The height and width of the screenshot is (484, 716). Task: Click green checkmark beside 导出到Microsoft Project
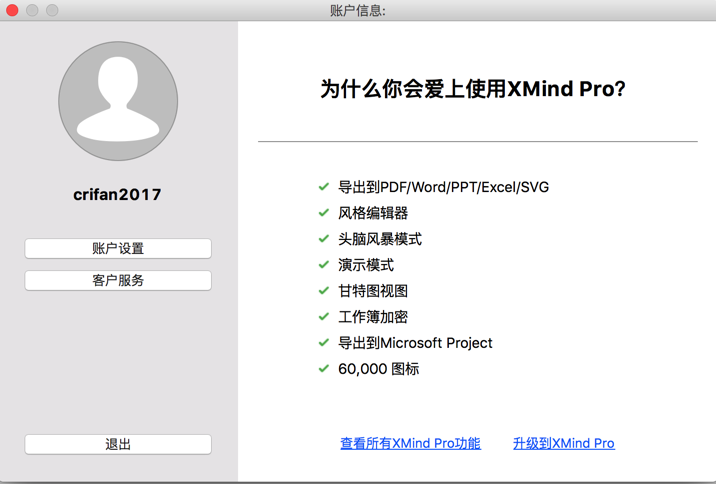324,342
